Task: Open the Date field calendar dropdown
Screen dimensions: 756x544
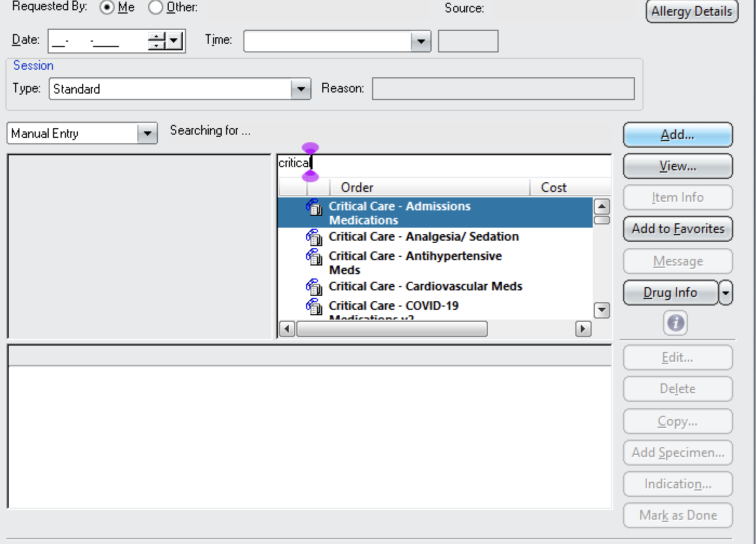Action: (x=174, y=41)
